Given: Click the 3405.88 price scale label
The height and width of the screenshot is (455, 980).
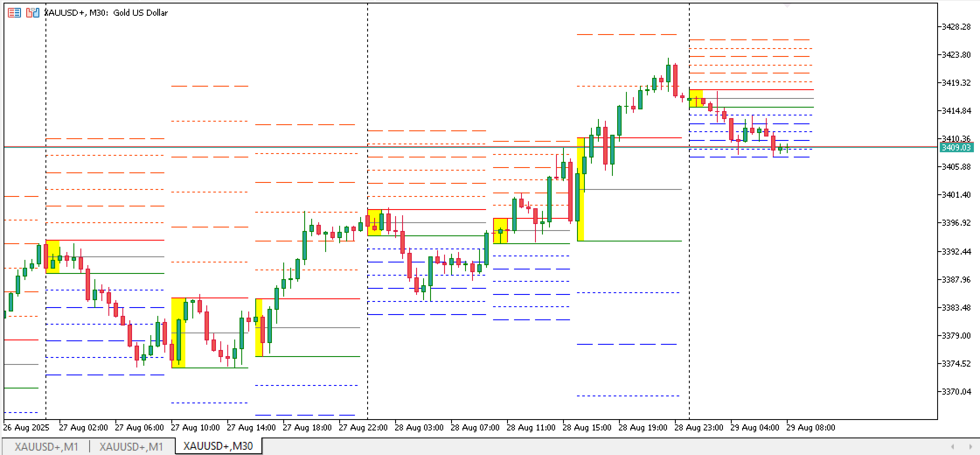Looking at the screenshot, I should [957, 167].
